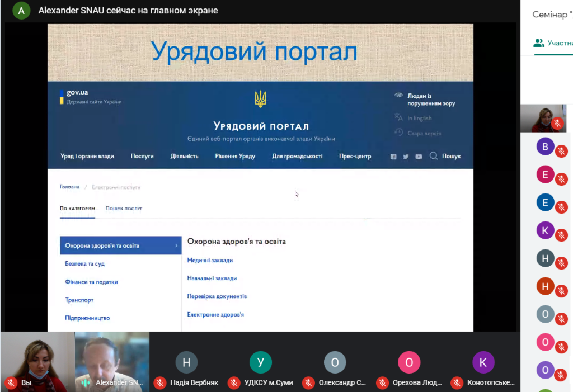
Task: Click the Учасники people icon
Action: click(x=539, y=43)
